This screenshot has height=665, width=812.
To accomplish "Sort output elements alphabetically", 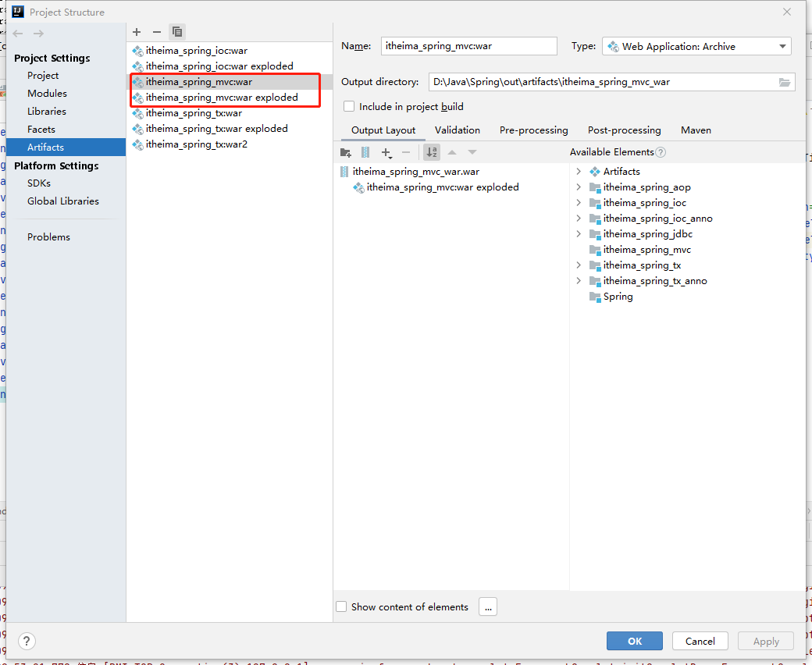I will pos(431,152).
